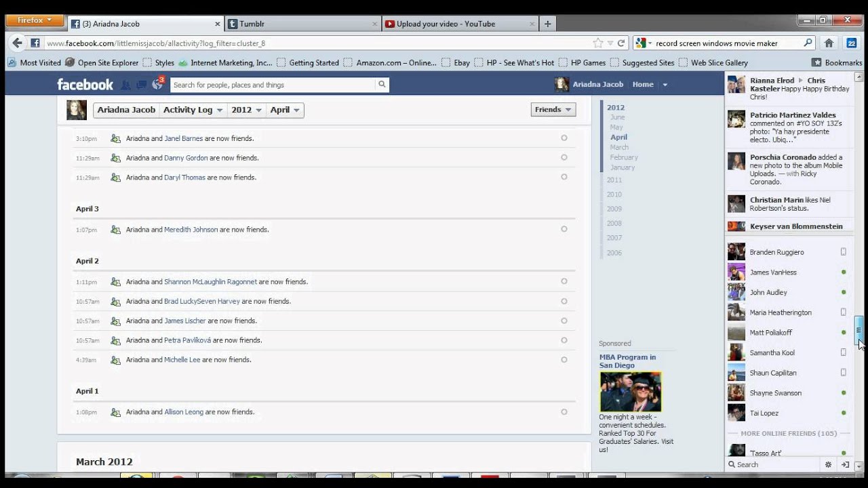The width and height of the screenshot is (868, 488).
Task: Jump to June in the timeline sidebar
Action: (x=617, y=117)
